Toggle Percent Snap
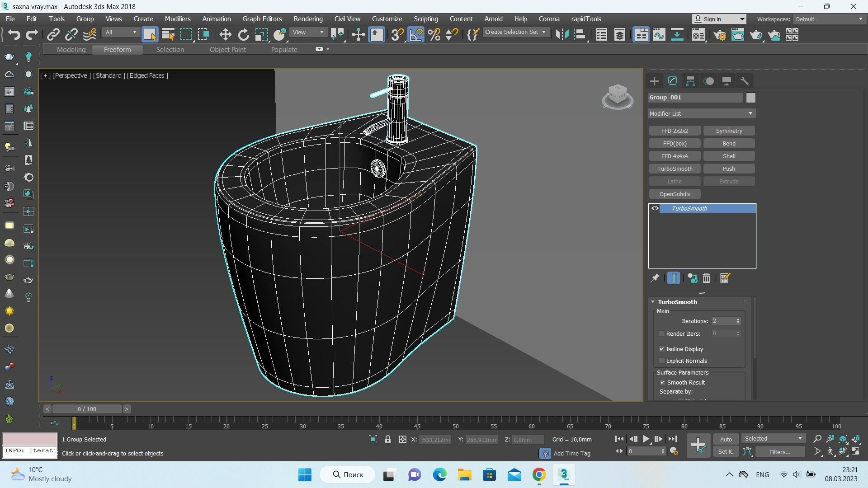 [x=434, y=35]
